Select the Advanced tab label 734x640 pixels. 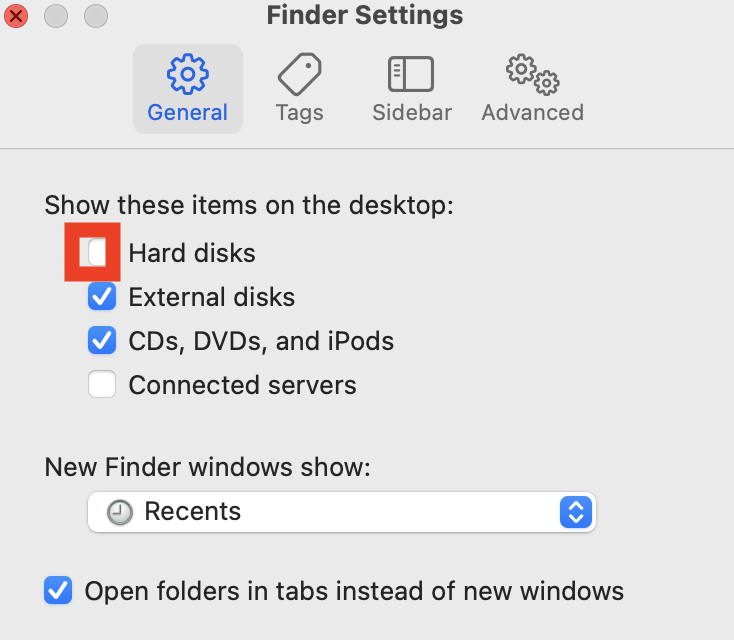(x=532, y=112)
